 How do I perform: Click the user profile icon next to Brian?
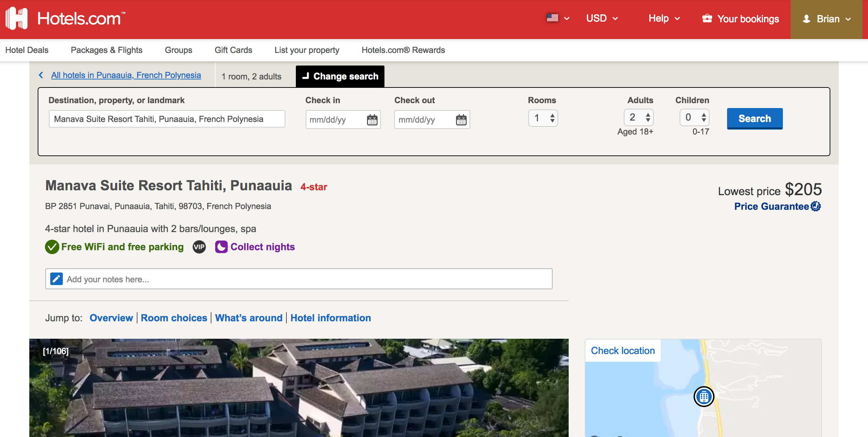tap(806, 19)
